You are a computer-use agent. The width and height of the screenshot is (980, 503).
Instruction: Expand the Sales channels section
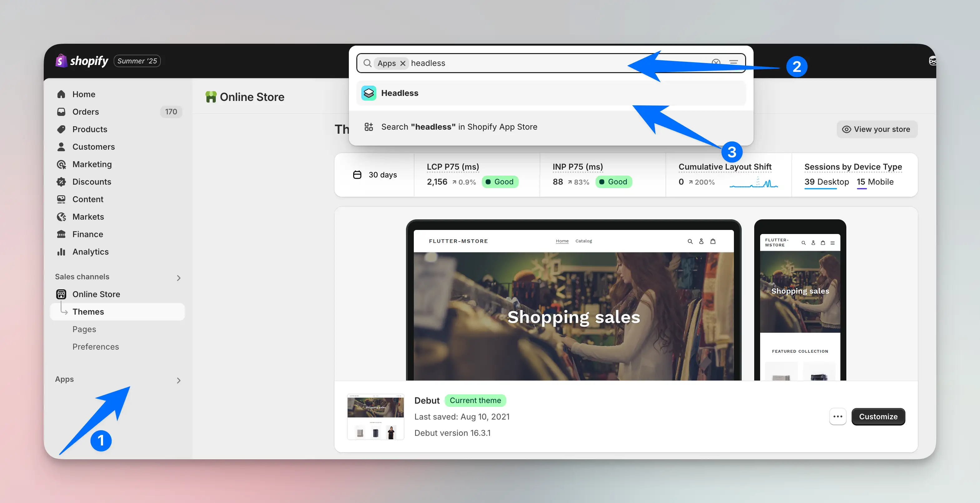178,278
